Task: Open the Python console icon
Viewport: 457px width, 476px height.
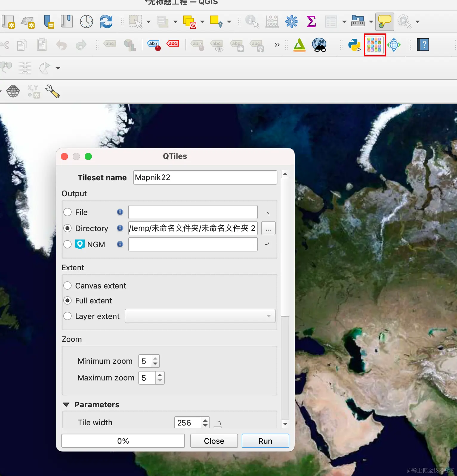Action: (354, 45)
